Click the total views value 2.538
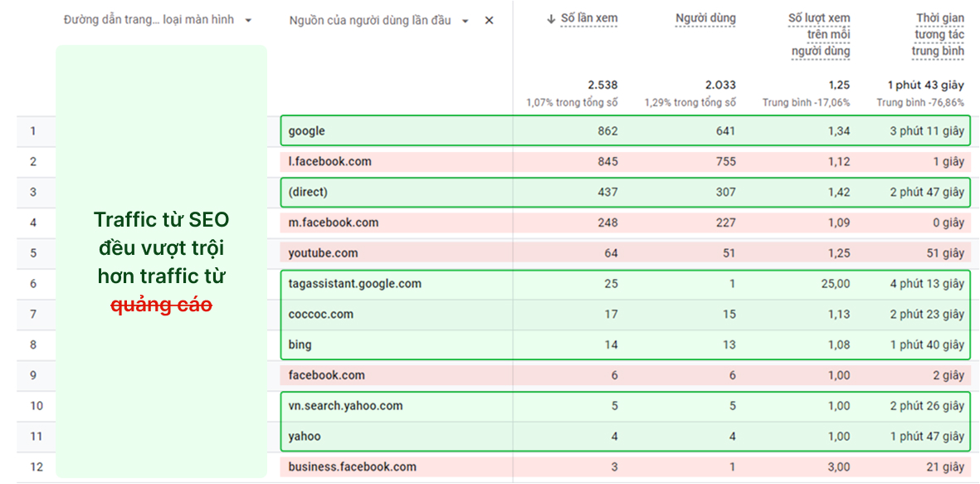 pyautogui.click(x=602, y=85)
